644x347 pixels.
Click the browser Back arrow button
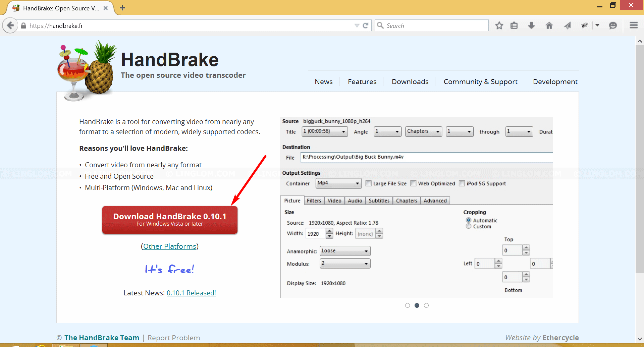pyautogui.click(x=10, y=25)
